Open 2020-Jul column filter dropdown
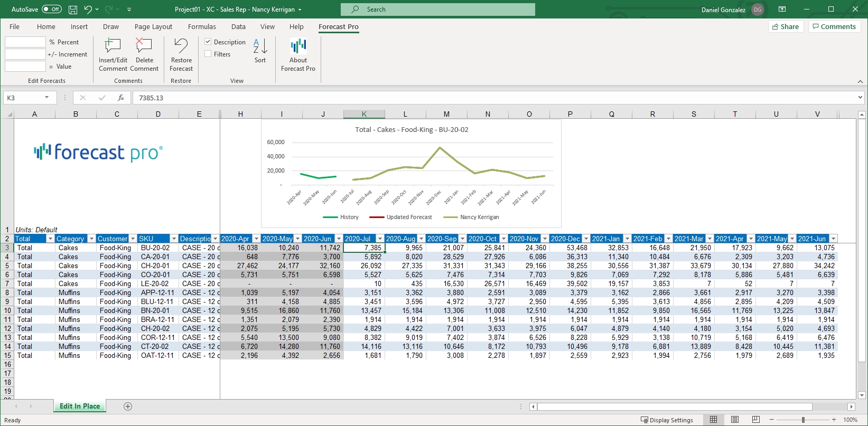Image resolution: width=868 pixels, height=426 pixels. click(380, 239)
